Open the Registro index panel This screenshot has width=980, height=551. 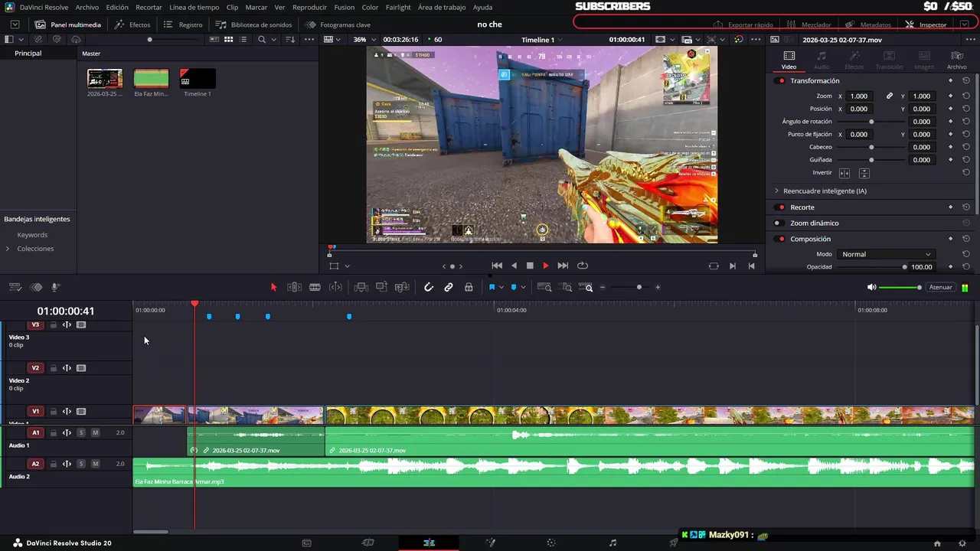click(x=183, y=24)
